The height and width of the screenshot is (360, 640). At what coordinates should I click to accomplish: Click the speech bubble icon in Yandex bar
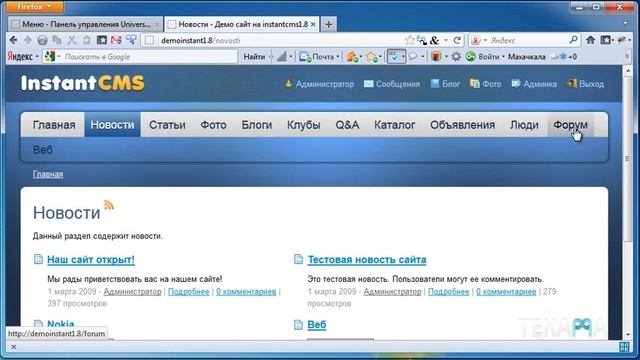tap(413, 57)
